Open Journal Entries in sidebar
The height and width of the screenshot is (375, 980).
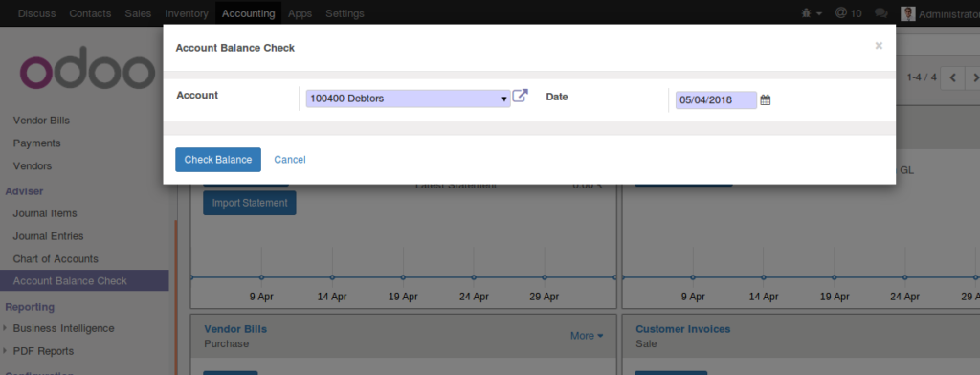point(48,236)
